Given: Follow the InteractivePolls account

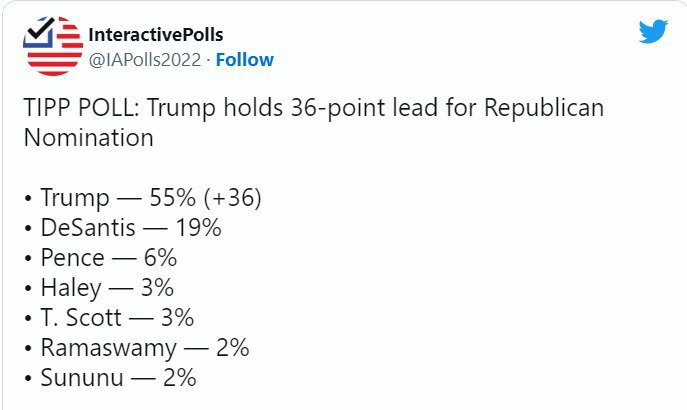Looking at the screenshot, I should tap(245, 60).
